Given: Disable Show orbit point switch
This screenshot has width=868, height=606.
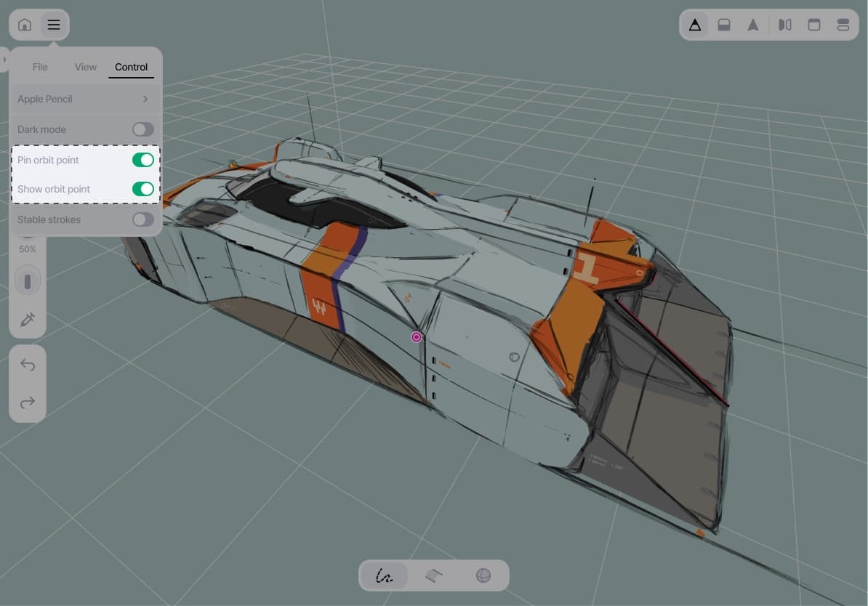Looking at the screenshot, I should click(142, 189).
